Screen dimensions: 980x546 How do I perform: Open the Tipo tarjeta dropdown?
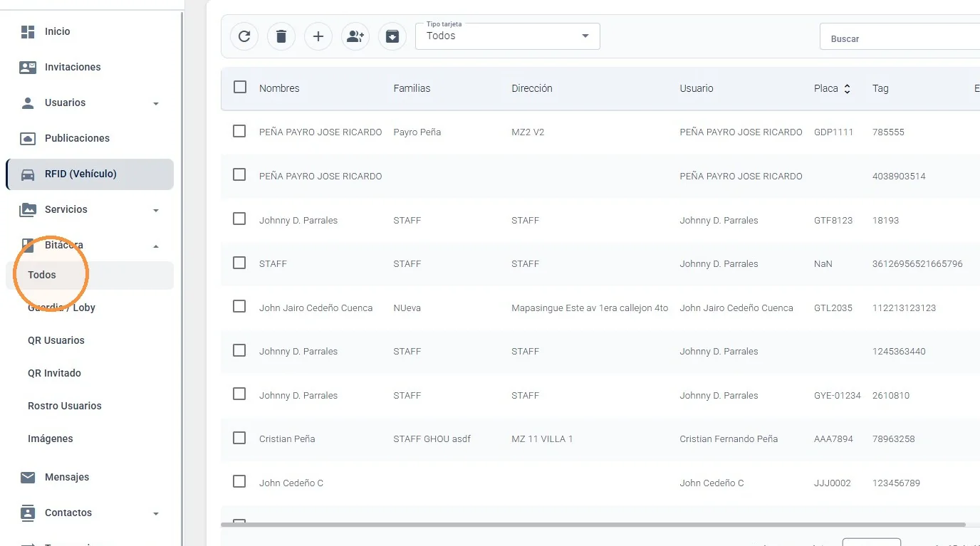click(x=508, y=36)
